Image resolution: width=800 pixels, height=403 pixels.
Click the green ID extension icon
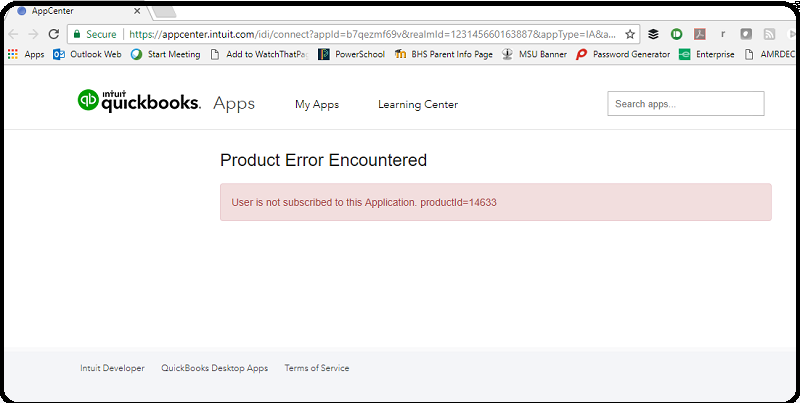point(677,34)
